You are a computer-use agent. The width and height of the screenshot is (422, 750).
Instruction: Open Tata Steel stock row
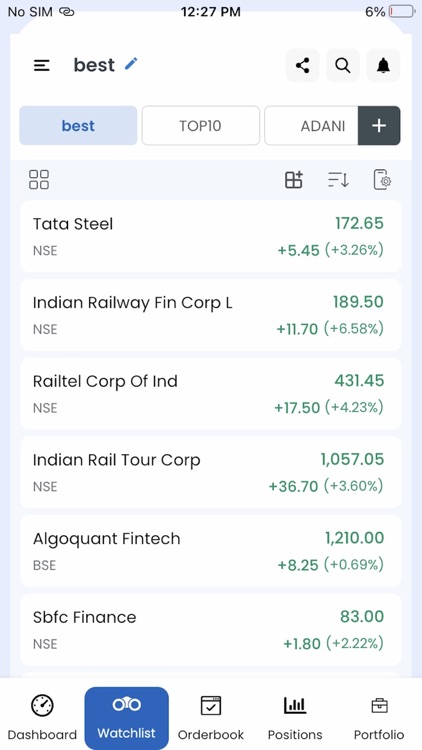(211, 236)
